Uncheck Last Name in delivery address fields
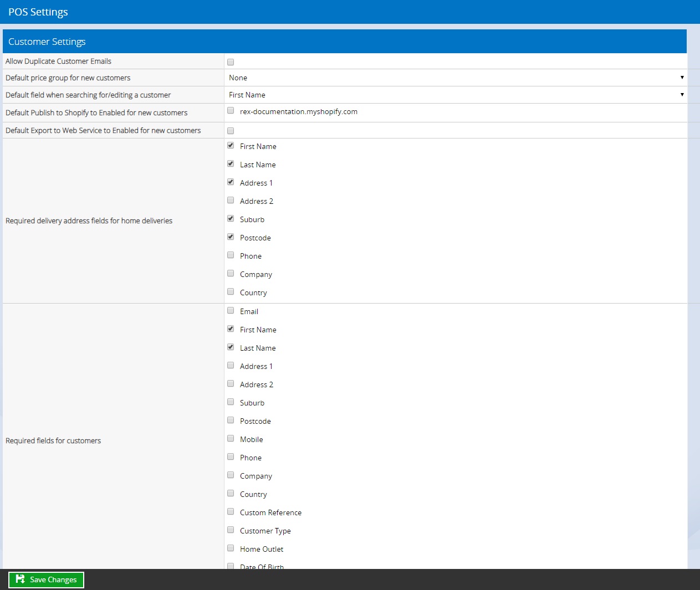This screenshot has height=590, width=700. (231, 164)
